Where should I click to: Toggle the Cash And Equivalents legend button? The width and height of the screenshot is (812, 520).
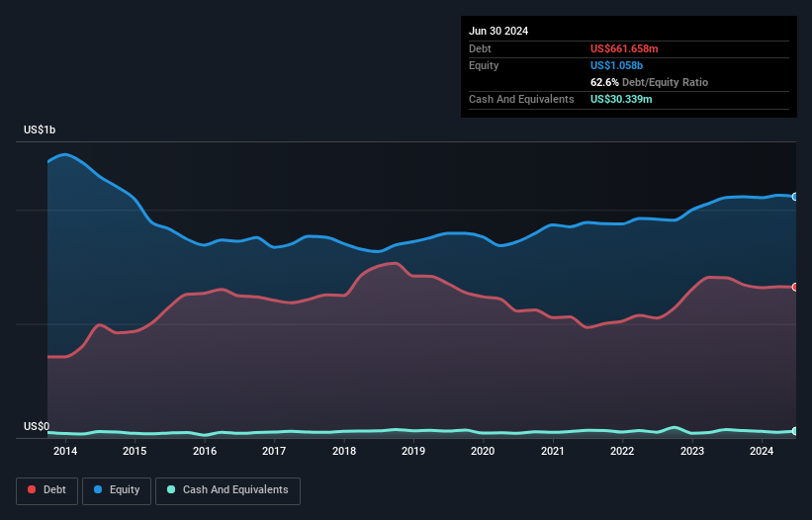click(x=227, y=490)
